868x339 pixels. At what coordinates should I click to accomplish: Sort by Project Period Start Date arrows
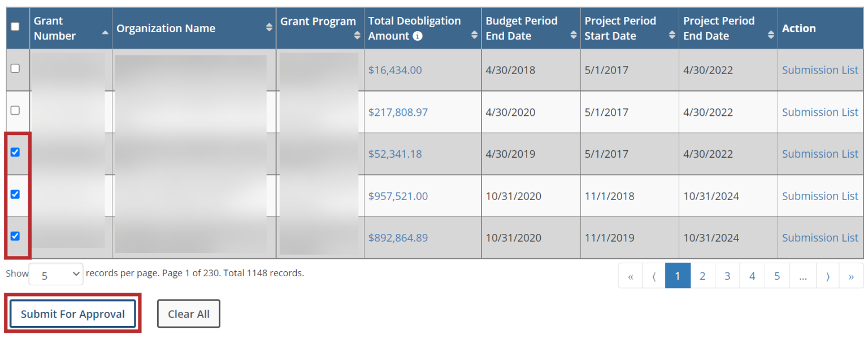tap(672, 35)
